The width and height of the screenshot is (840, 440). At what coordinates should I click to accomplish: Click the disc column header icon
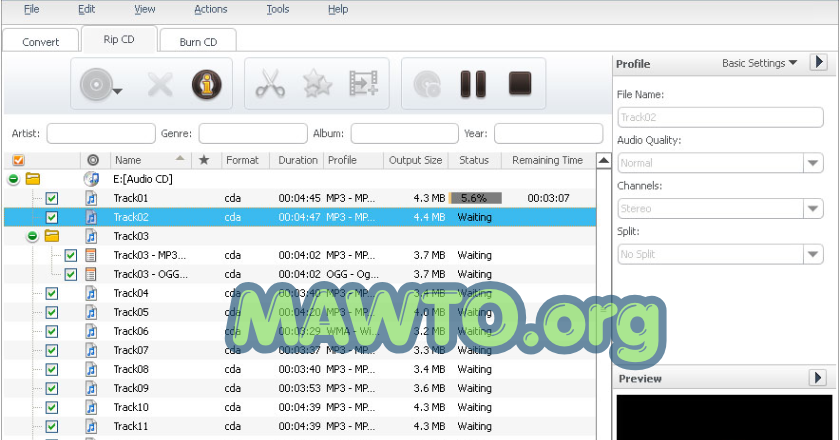(93, 160)
